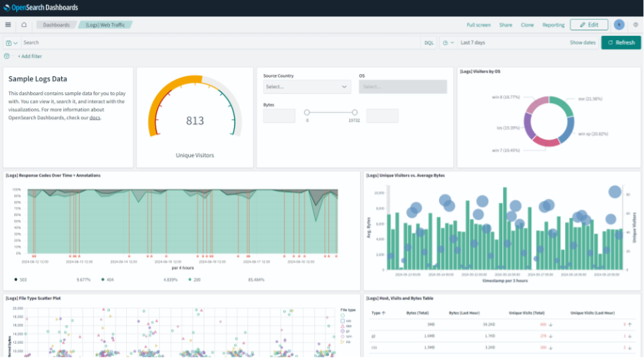The height and width of the screenshot is (358, 644).
Task: Open the calendar quick date menu
Action: point(447,43)
